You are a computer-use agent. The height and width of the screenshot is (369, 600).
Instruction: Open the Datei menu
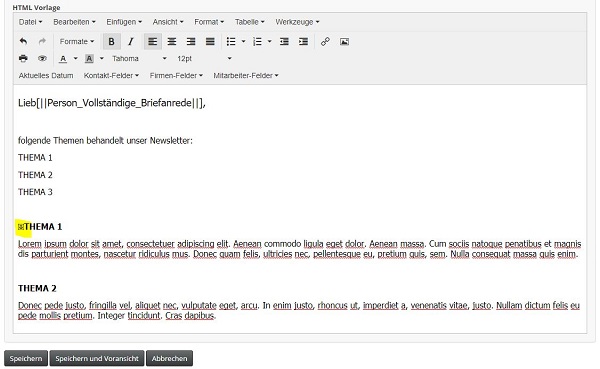coord(30,22)
